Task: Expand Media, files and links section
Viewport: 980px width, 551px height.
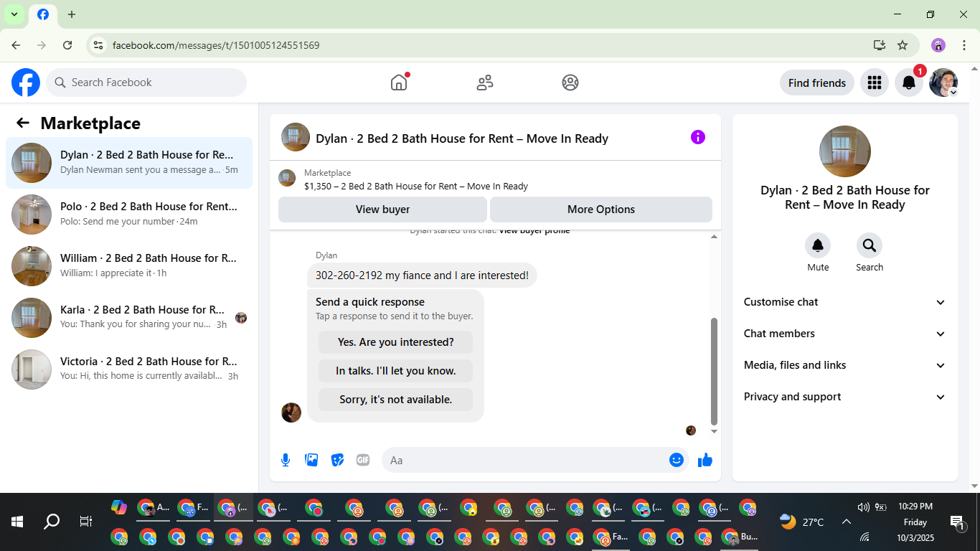Action: pos(845,365)
